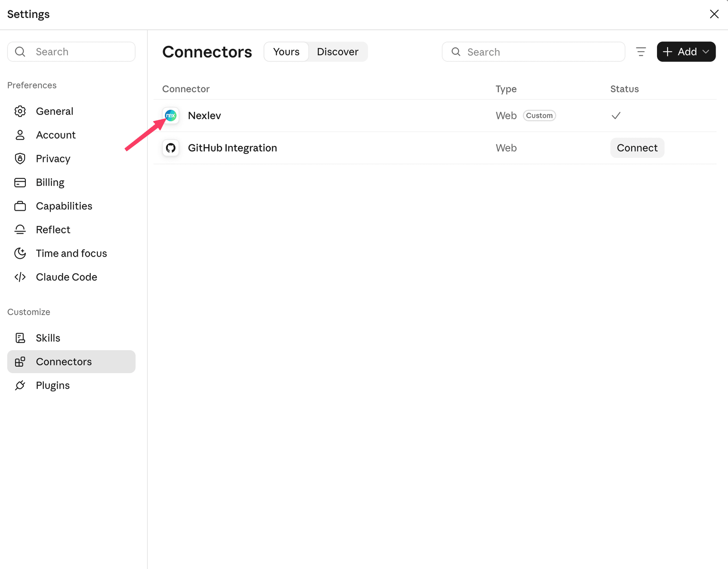
Task: Click the Type column header
Action: pyautogui.click(x=506, y=89)
